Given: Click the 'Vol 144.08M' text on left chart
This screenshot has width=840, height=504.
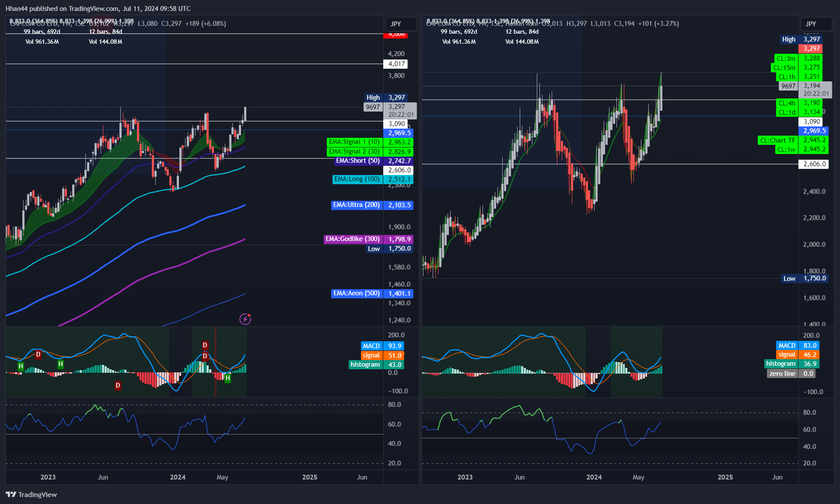Looking at the screenshot, I should click(105, 42).
